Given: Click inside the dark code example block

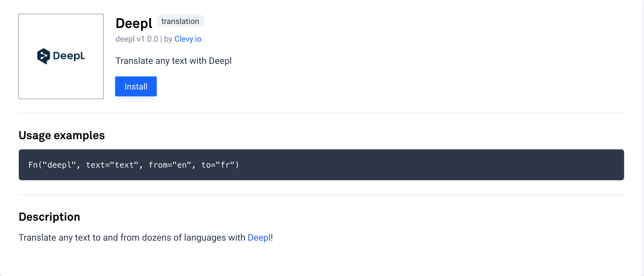Looking at the screenshot, I should pos(321,165).
